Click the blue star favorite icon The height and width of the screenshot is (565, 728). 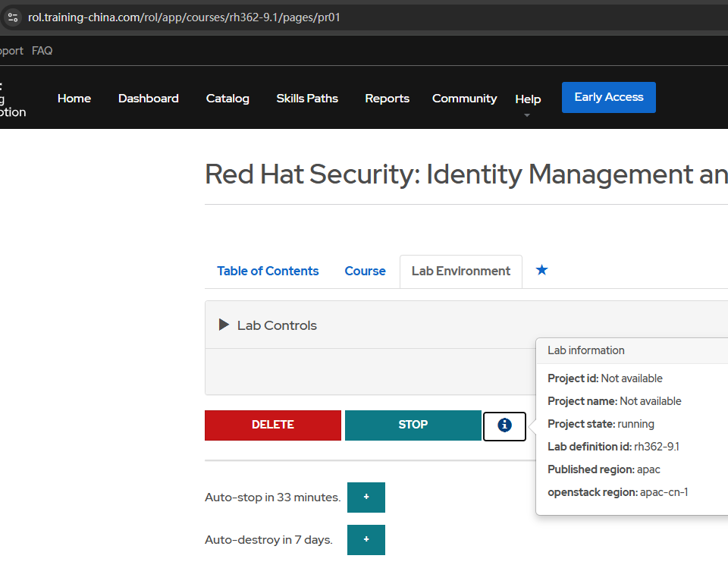(541, 270)
